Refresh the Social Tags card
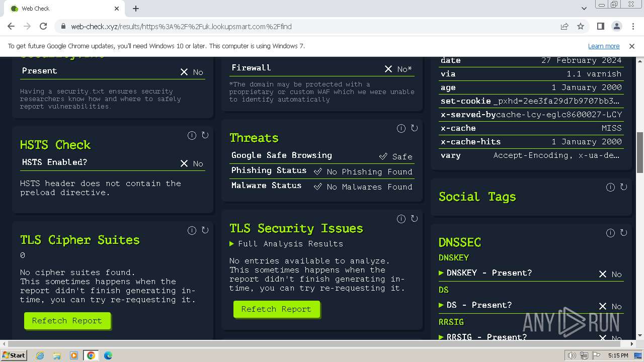Screen dimensions: 644x362 click(x=623, y=187)
